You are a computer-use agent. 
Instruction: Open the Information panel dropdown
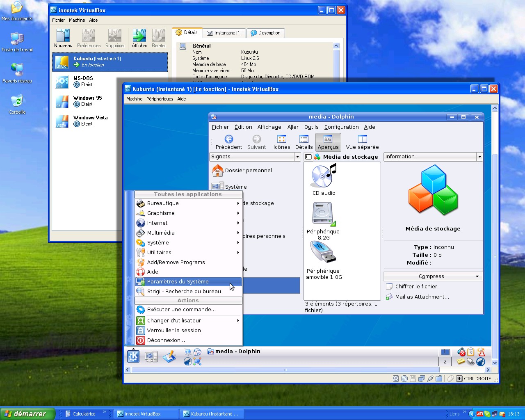[479, 157]
